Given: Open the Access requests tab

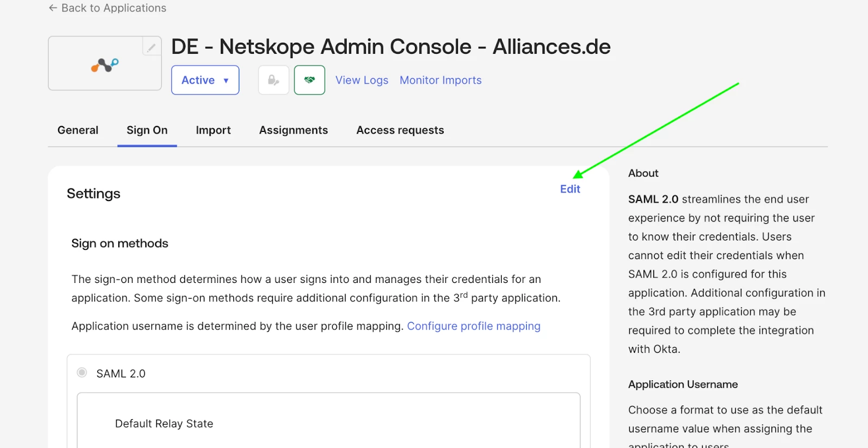Looking at the screenshot, I should [400, 130].
